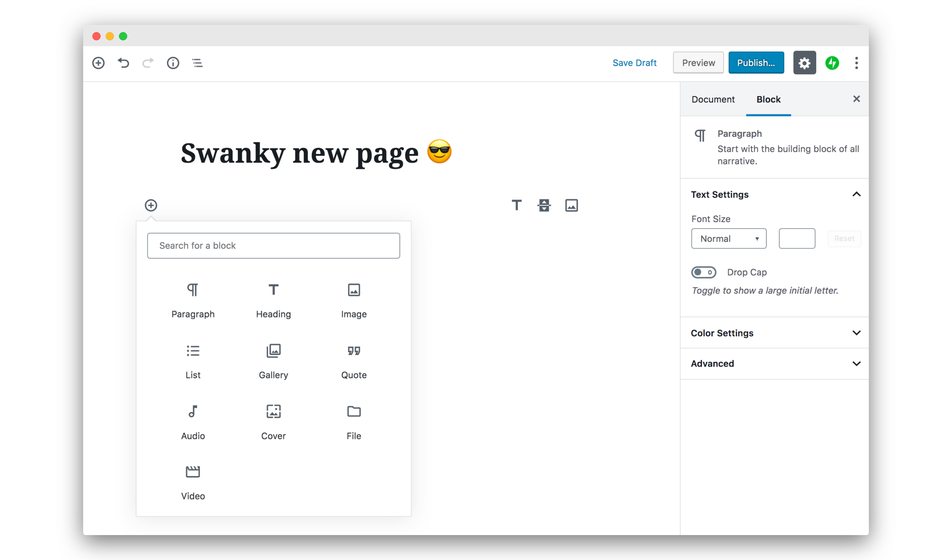This screenshot has height=560, width=952.
Task: Insert a Heading via the T shortcut icon
Action: (x=517, y=205)
